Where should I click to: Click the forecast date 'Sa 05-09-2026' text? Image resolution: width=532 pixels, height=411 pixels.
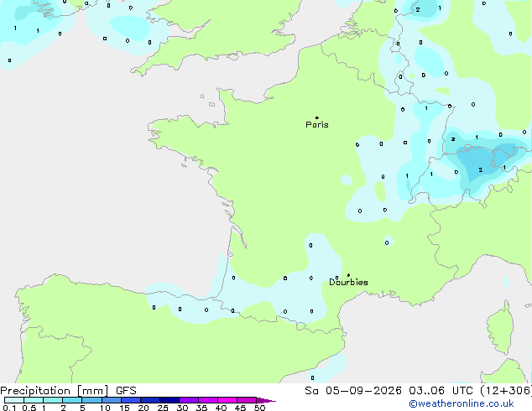353,391
